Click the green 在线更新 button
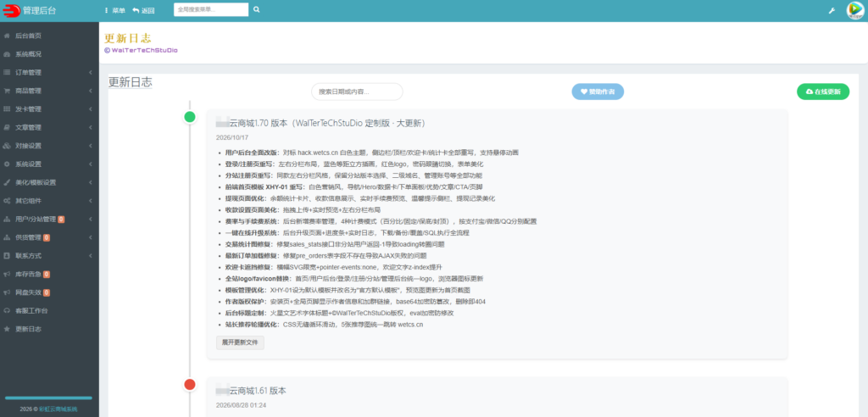 (x=822, y=92)
